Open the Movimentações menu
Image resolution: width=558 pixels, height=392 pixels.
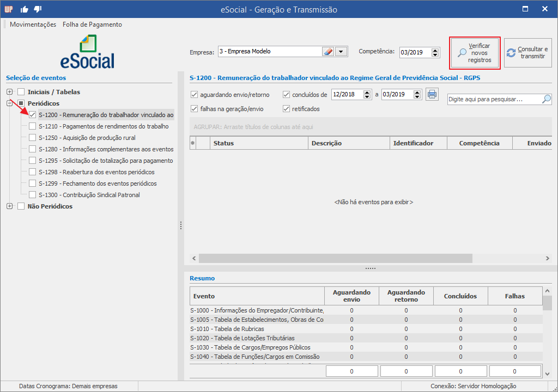pyautogui.click(x=33, y=24)
